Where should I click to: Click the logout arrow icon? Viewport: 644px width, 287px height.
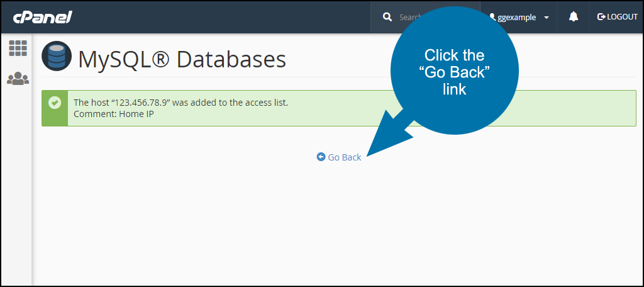point(601,17)
